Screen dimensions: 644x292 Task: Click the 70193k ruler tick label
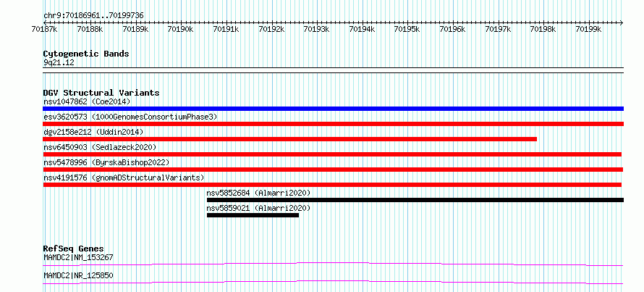(x=317, y=29)
